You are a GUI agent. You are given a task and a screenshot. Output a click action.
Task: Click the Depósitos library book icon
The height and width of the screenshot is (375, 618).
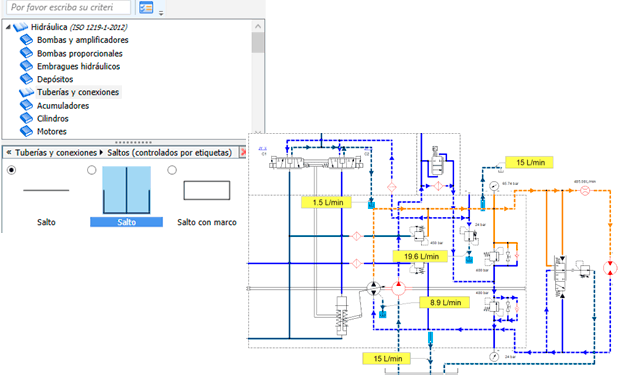pos(26,79)
